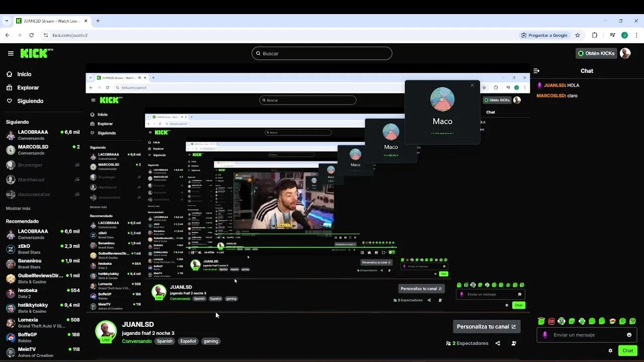Open GuibelReviewsDir Slots & Casino channel
This screenshot has width=644, height=362.
pos(43,279)
